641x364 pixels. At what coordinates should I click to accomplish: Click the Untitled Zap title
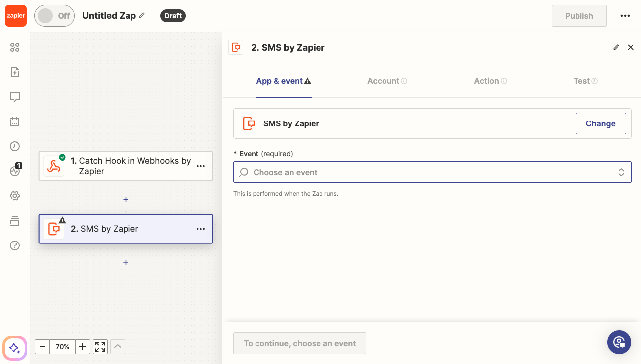pos(109,16)
